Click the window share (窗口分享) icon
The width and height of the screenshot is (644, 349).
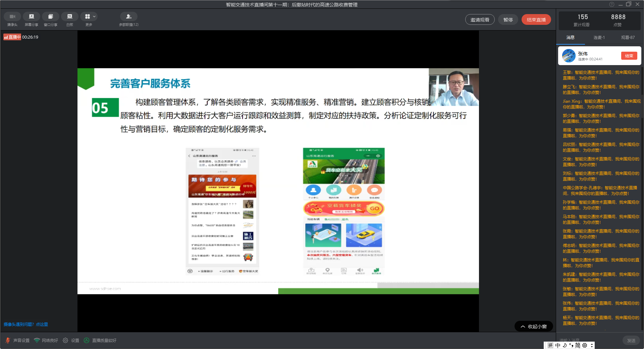click(x=51, y=17)
